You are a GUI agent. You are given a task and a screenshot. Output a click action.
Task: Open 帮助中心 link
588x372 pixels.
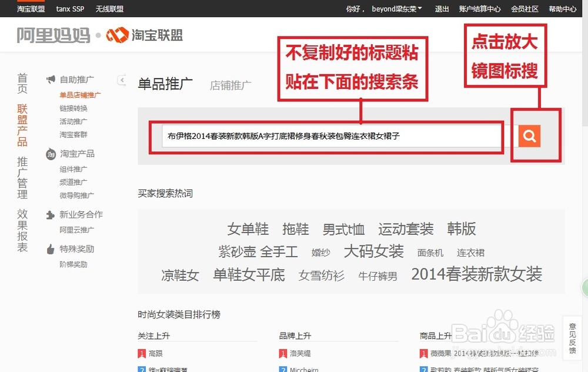[563, 9]
